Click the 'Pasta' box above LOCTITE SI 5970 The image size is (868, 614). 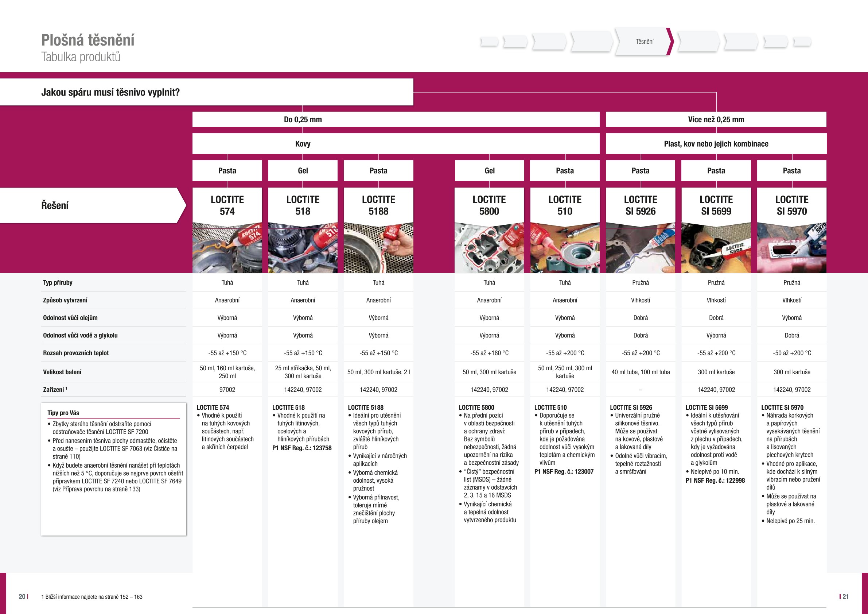point(792,171)
